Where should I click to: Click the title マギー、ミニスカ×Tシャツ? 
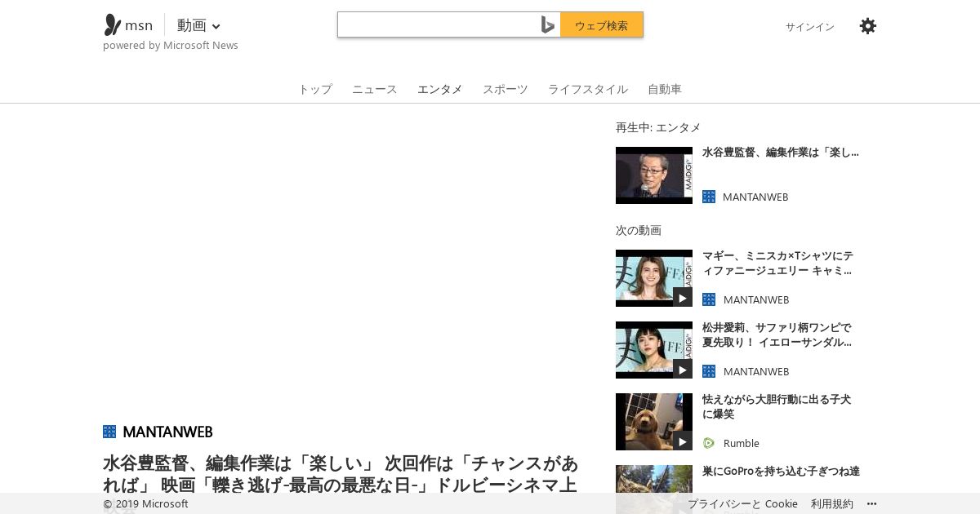(x=777, y=263)
